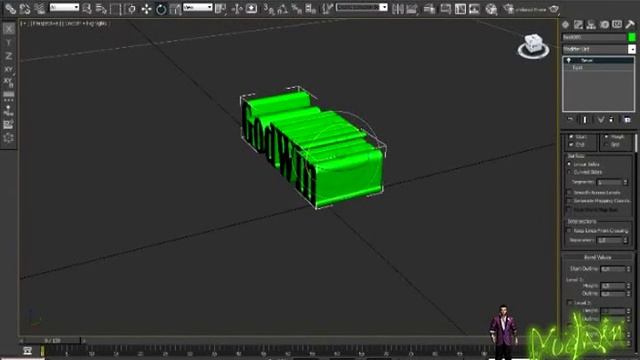Enable Keep Lines From Crossing checkbox
The height and width of the screenshot is (360, 640).
click(x=569, y=231)
